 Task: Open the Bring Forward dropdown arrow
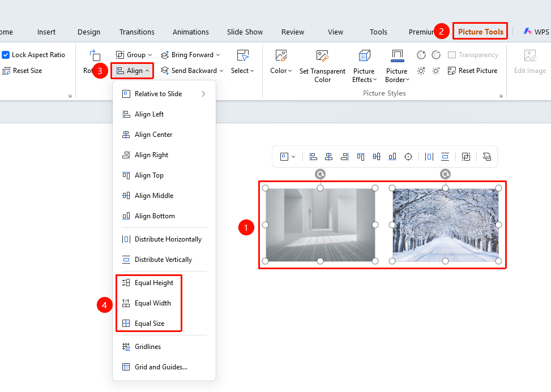pyautogui.click(x=218, y=55)
